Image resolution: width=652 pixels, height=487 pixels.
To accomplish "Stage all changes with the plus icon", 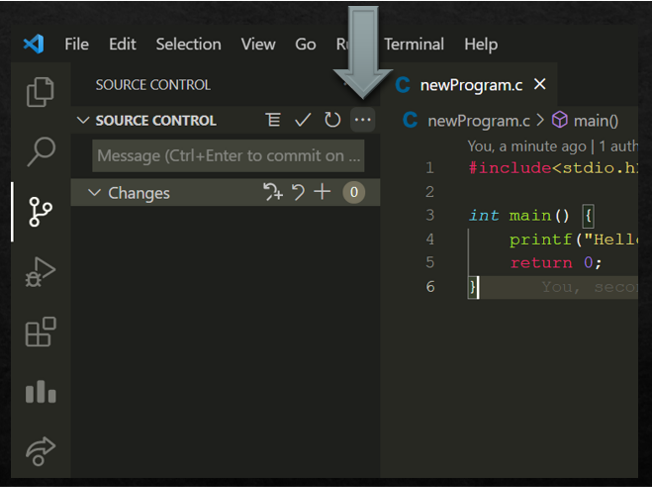I will pos(322,192).
